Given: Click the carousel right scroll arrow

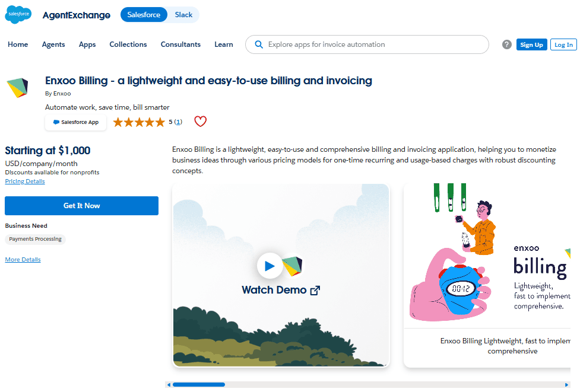Looking at the screenshot, I should click(566, 385).
